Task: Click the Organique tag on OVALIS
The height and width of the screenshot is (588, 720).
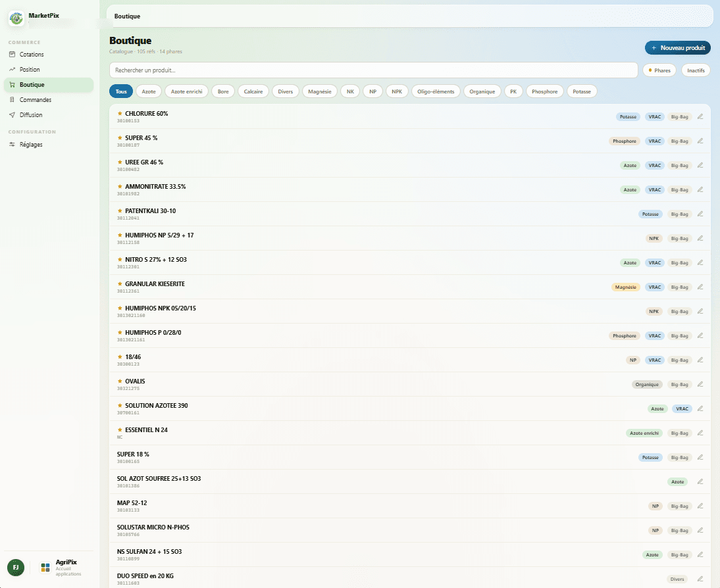Action: tap(647, 384)
